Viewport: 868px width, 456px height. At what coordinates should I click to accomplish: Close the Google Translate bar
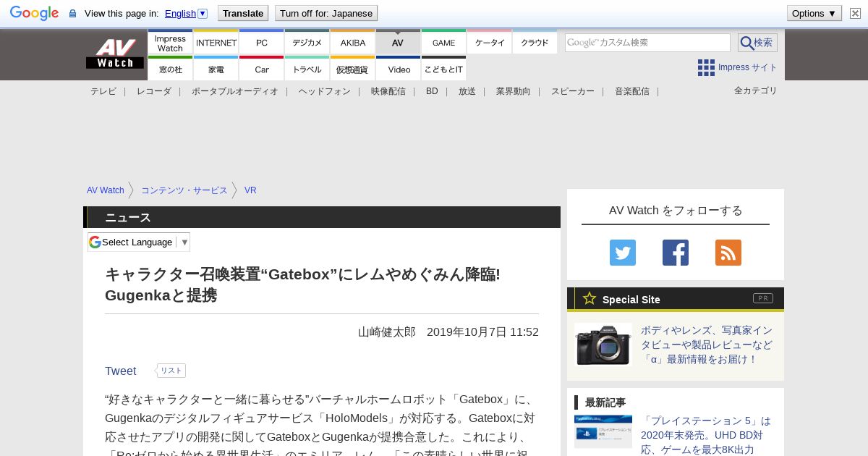855,13
